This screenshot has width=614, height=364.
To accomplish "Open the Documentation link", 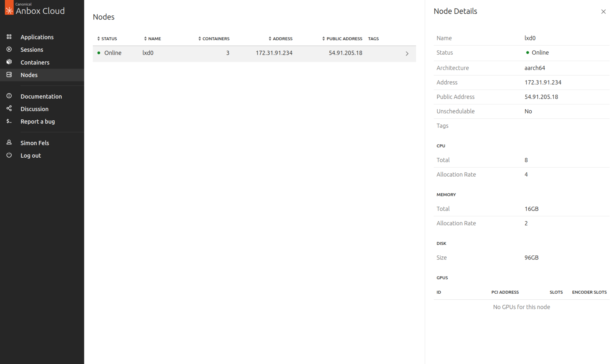I will (x=41, y=96).
